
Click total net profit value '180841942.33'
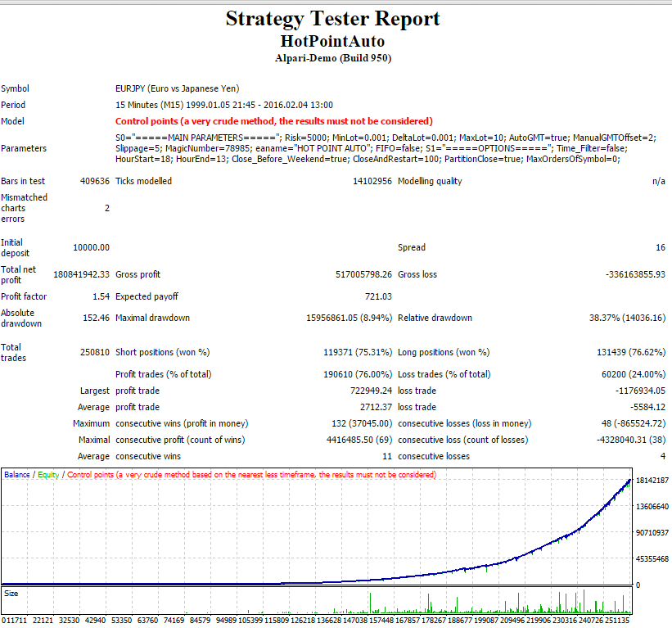click(81, 274)
